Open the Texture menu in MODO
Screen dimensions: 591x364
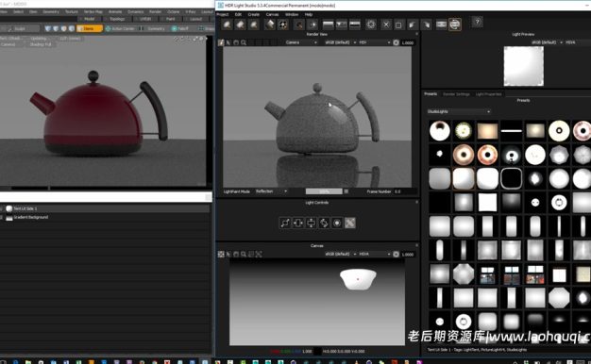pyautogui.click(x=72, y=12)
